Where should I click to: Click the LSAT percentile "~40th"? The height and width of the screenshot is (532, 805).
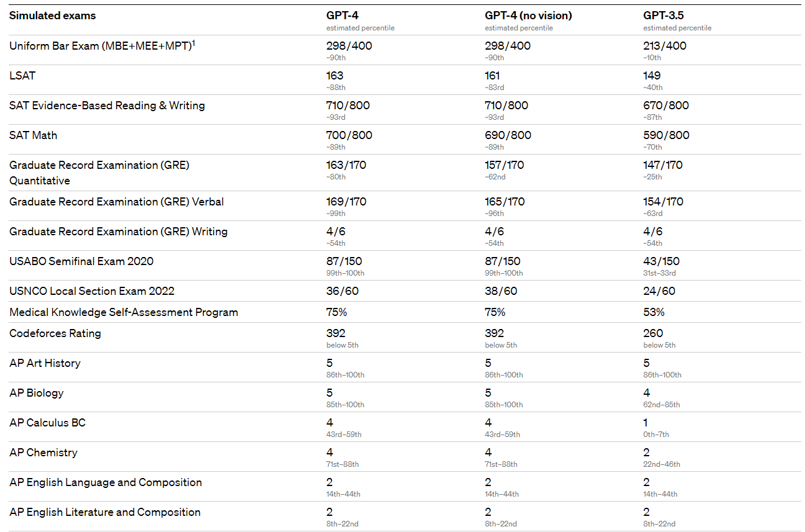653,88
